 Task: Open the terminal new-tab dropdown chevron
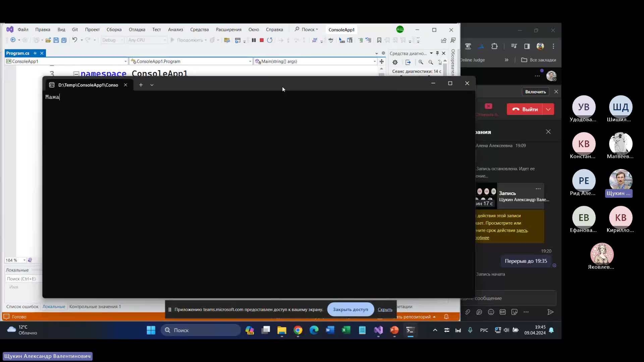(x=152, y=85)
